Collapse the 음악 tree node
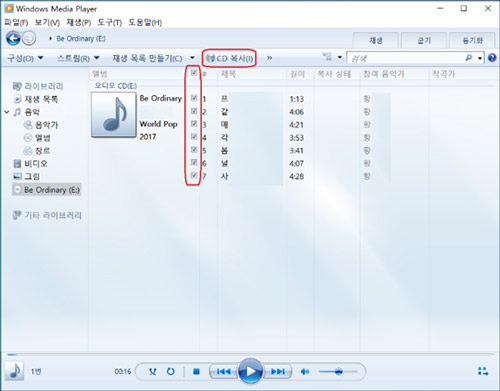 pos(7,112)
